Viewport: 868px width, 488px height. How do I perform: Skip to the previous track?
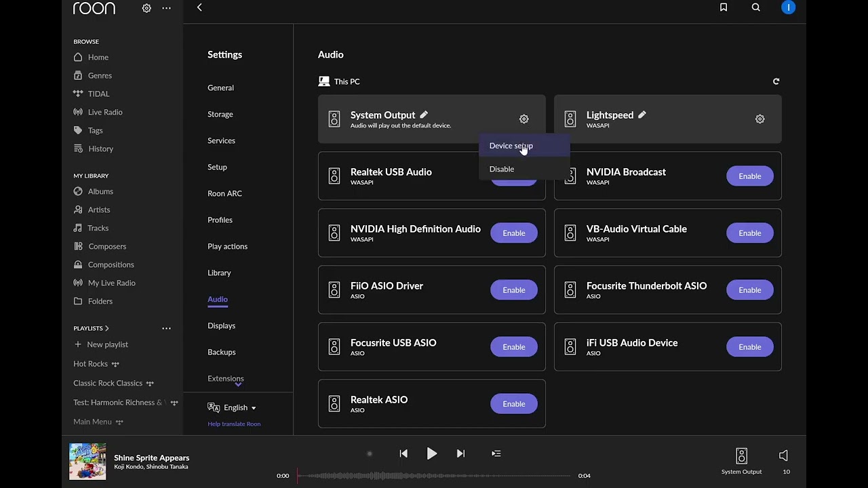(403, 453)
